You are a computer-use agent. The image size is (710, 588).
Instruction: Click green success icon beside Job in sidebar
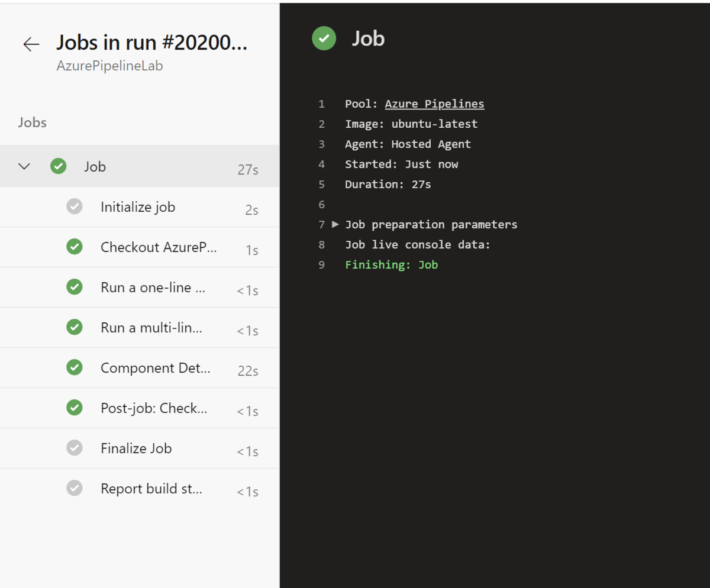pyautogui.click(x=58, y=166)
